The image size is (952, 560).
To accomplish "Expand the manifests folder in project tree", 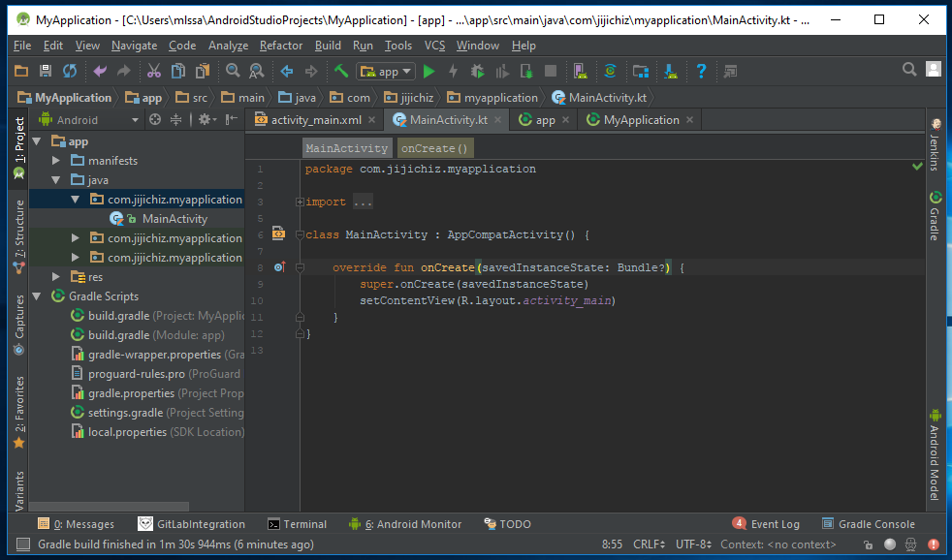I will click(x=56, y=161).
